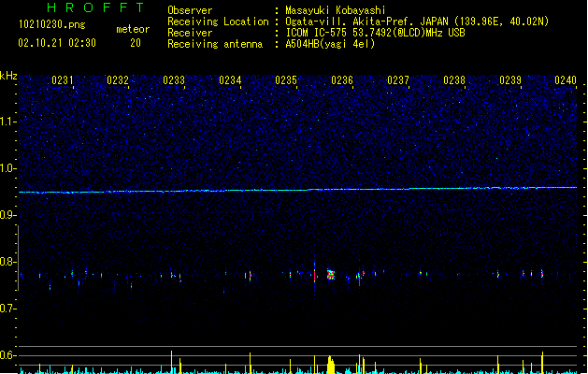This screenshot has width=588, height=374.
Task: Click the 0.9 frequency axis label
Action: tap(7, 215)
